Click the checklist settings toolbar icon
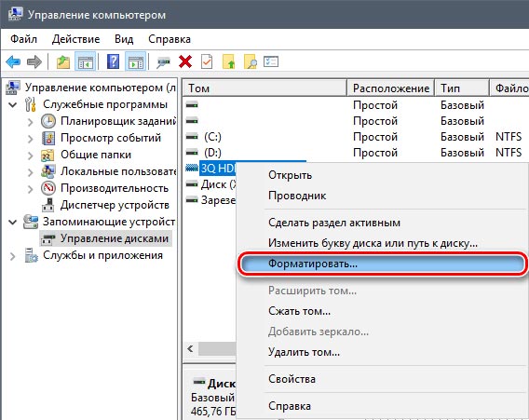This screenshot has height=420, width=529. pyautogui.click(x=271, y=61)
